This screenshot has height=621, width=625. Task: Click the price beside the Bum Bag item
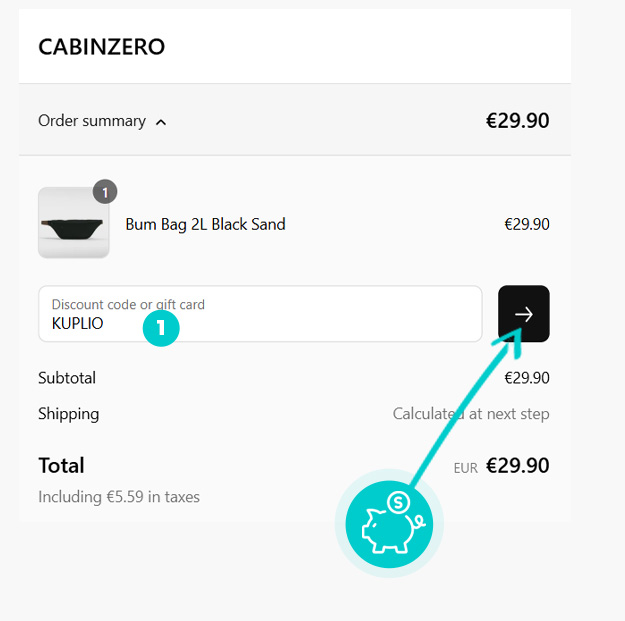pos(526,224)
